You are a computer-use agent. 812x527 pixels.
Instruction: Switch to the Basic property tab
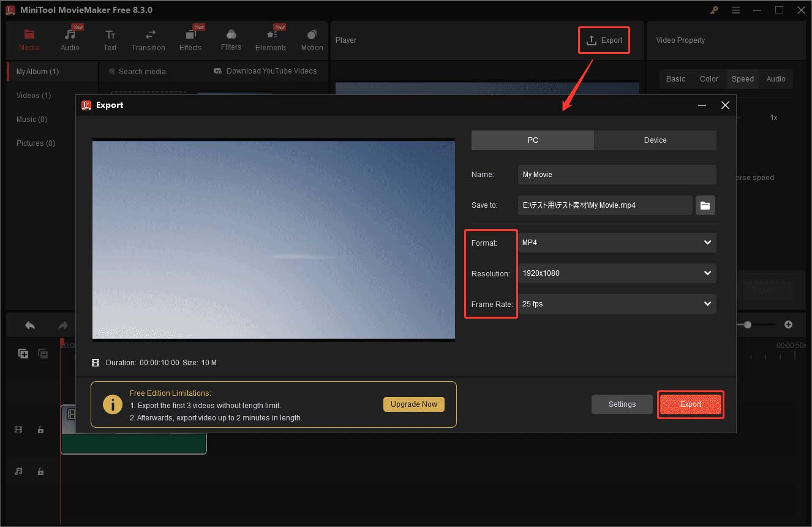(675, 78)
